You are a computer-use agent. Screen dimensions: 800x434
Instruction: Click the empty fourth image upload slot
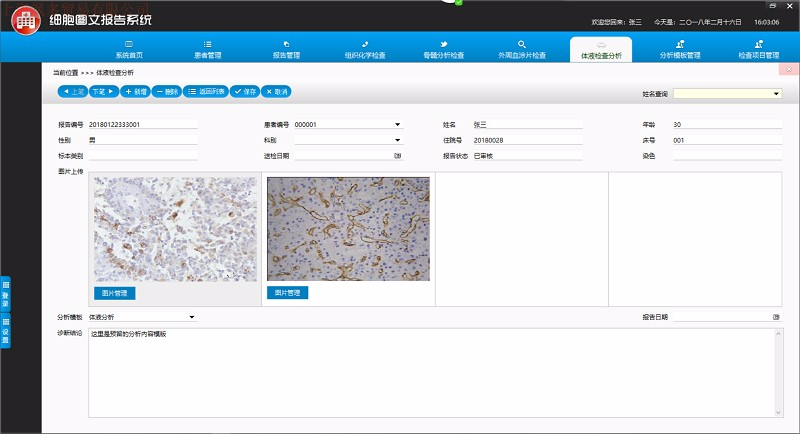click(695, 239)
